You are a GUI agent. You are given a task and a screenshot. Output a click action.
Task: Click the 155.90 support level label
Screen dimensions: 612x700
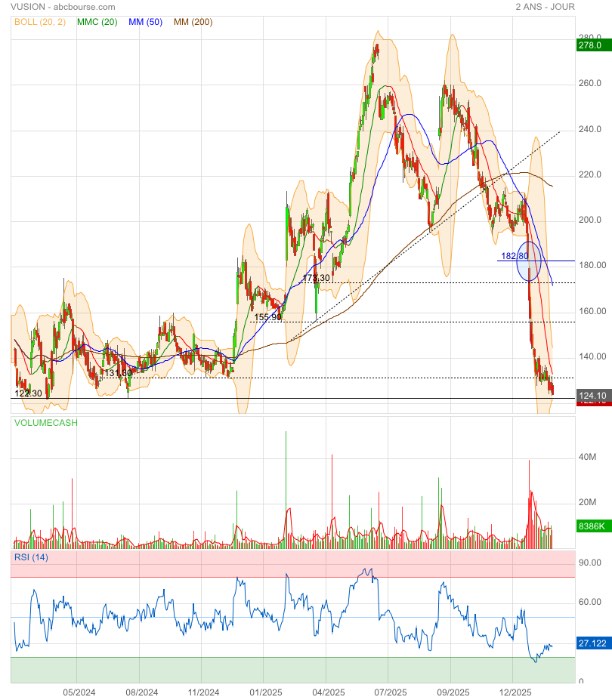pyautogui.click(x=268, y=317)
